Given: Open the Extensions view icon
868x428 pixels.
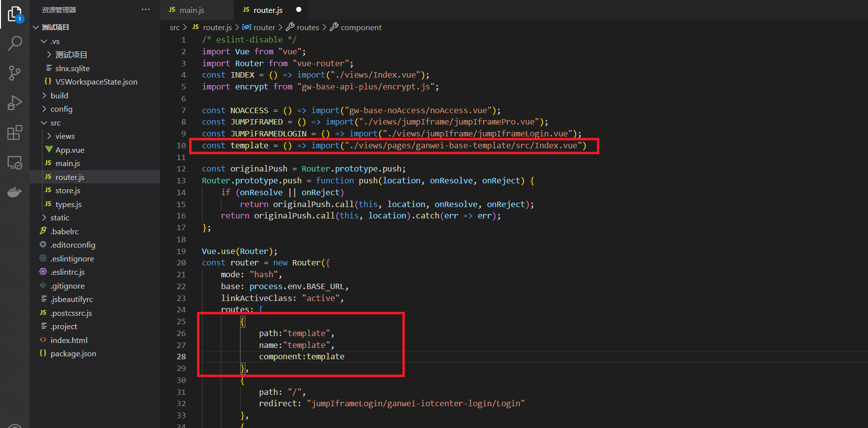Looking at the screenshot, I should [x=15, y=132].
